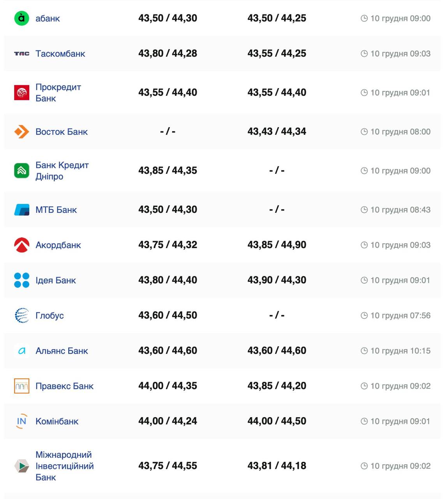Click the abank green logo icon
This screenshot has height=499, width=448.
pos(21,18)
